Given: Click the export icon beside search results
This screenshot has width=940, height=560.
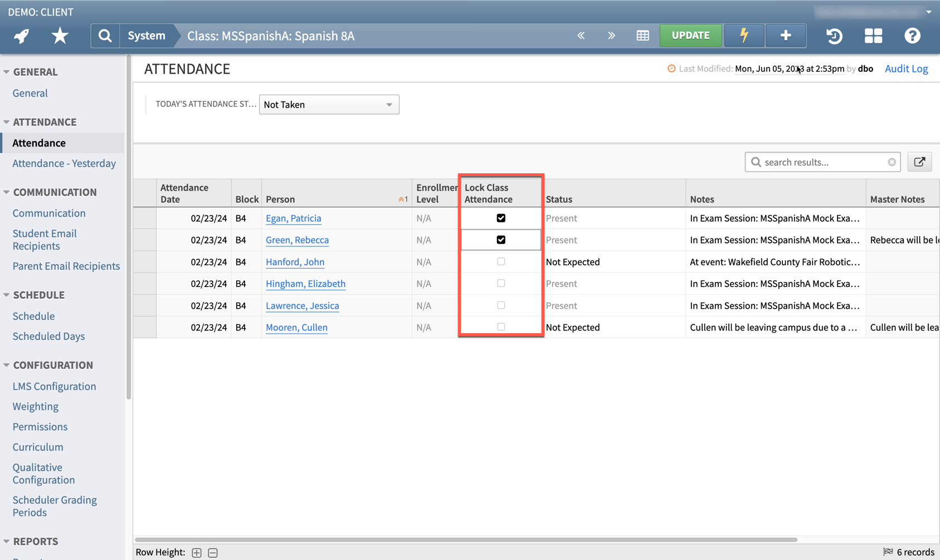Looking at the screenshot, I should coord(919,162).
